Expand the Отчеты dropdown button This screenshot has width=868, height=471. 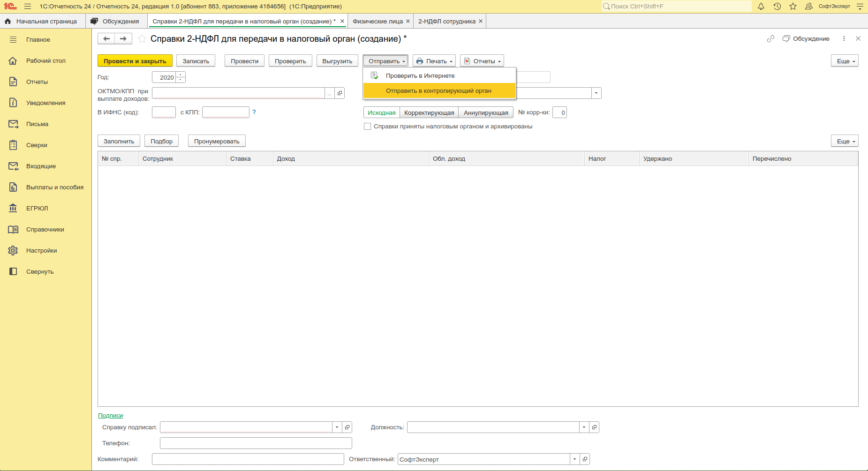pyautogui.click(x=482, y=61)
